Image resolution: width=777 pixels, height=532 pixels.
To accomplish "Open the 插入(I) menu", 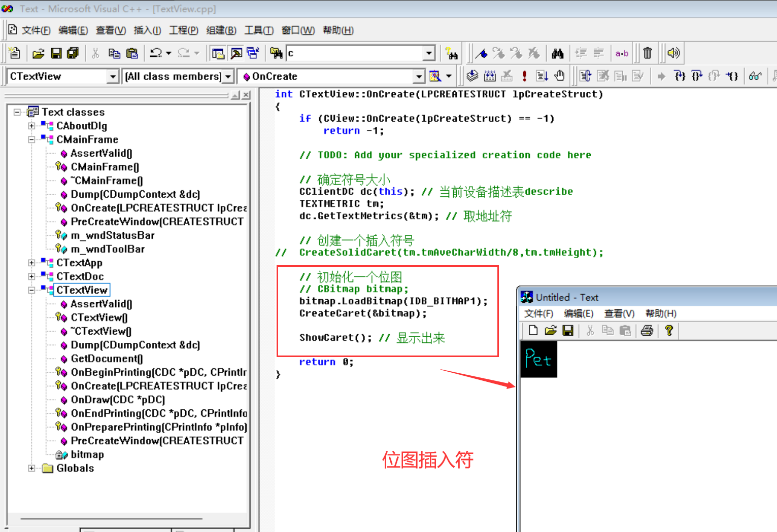I will click(x=147, y=30).
